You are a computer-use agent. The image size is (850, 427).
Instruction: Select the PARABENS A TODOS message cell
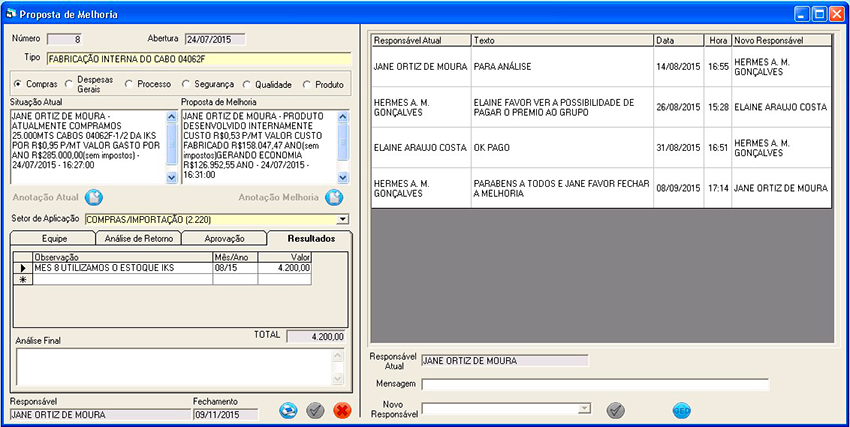click(562, 188)
